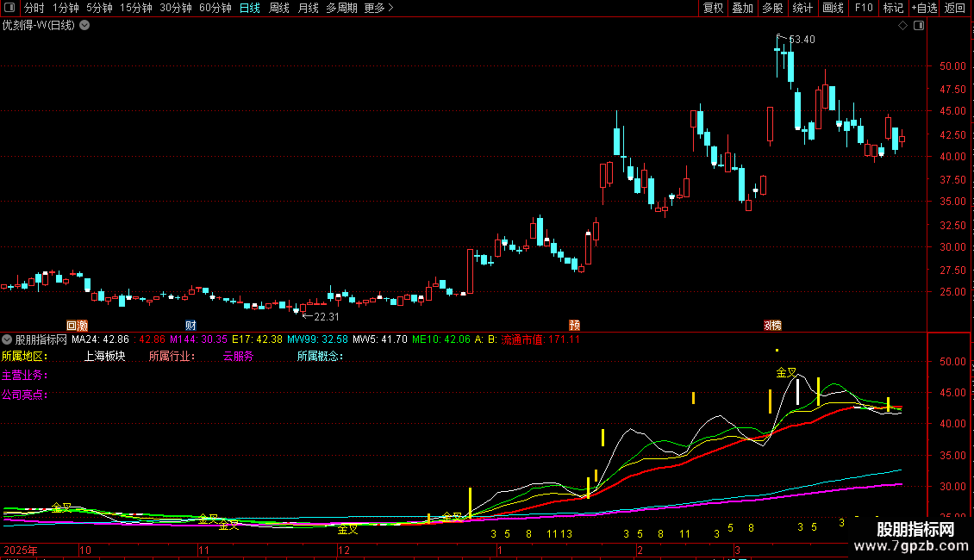This screenshot has height=560, width=974.
Task: Switch to 周线 weekly chart
Action: click(279, 8)
